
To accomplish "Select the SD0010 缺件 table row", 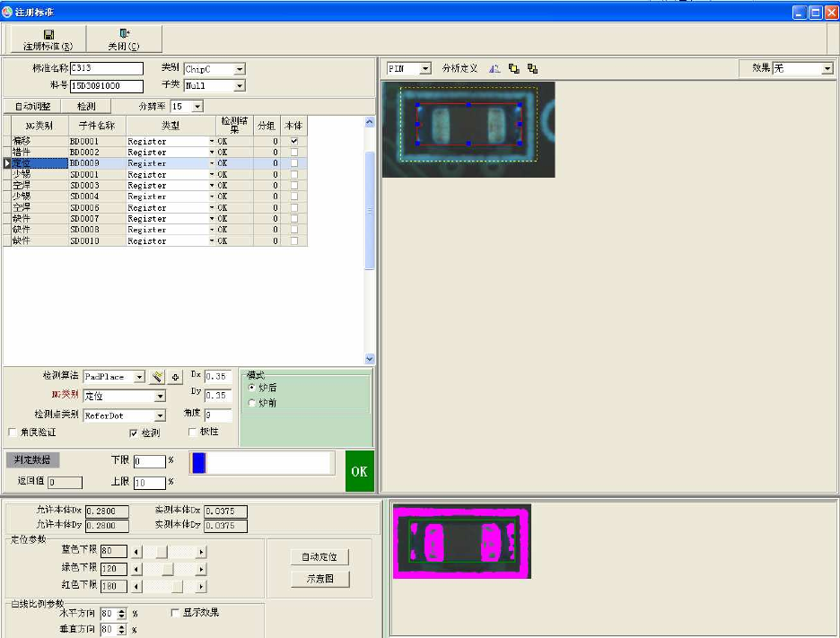I will (x=155, y=240).
